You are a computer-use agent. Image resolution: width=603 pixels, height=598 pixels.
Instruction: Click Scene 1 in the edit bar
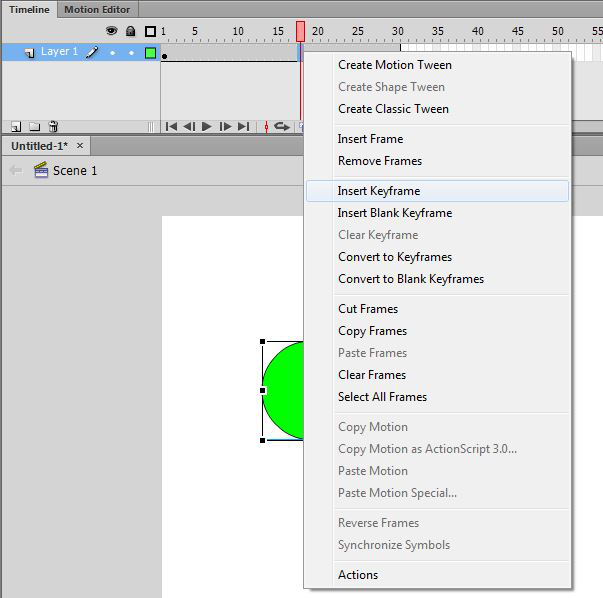tap(75, 171)
